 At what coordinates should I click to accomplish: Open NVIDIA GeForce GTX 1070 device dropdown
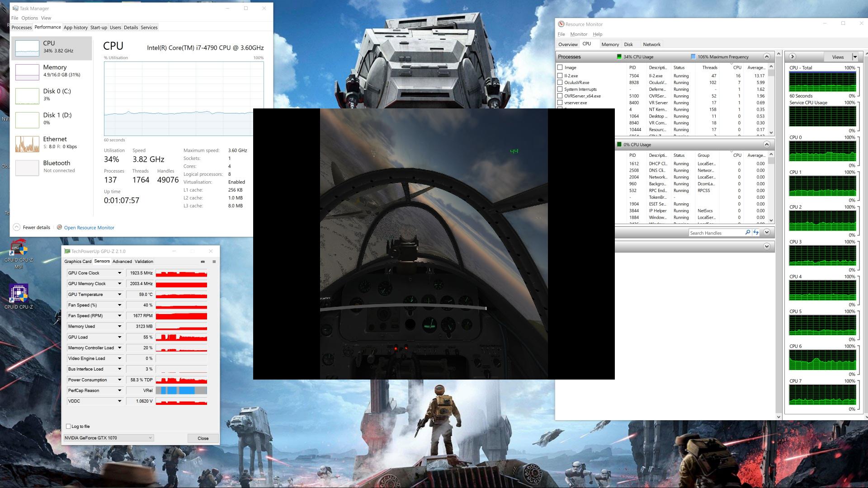click(x=108, y=438)
